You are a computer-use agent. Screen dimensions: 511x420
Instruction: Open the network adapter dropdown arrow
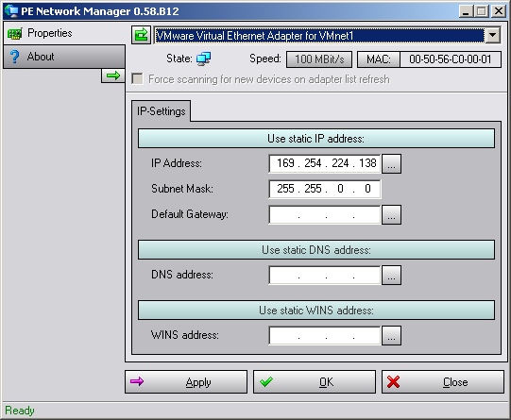pyautogui.click(x=493, y=35)
